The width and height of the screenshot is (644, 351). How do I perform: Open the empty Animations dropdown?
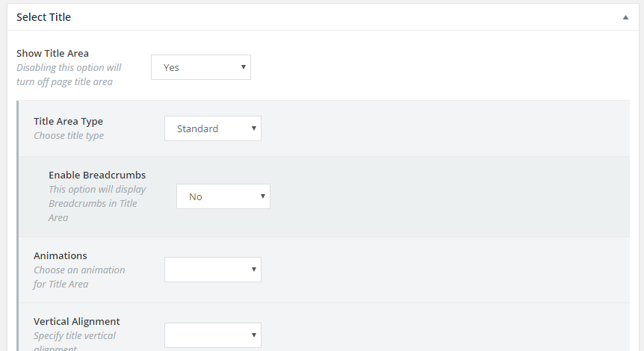(212, 270)
